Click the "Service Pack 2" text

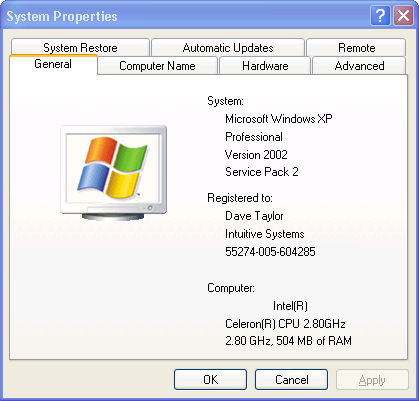tap(262, 172)
